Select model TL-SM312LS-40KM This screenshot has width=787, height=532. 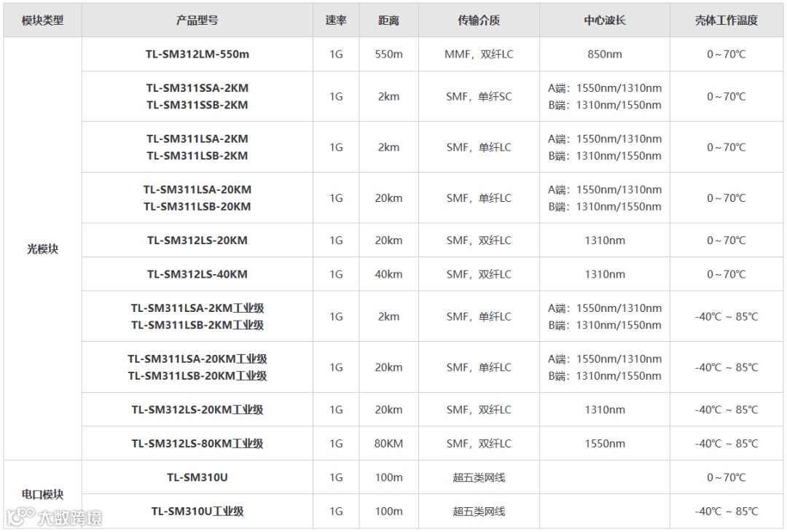tap(197, 274)
